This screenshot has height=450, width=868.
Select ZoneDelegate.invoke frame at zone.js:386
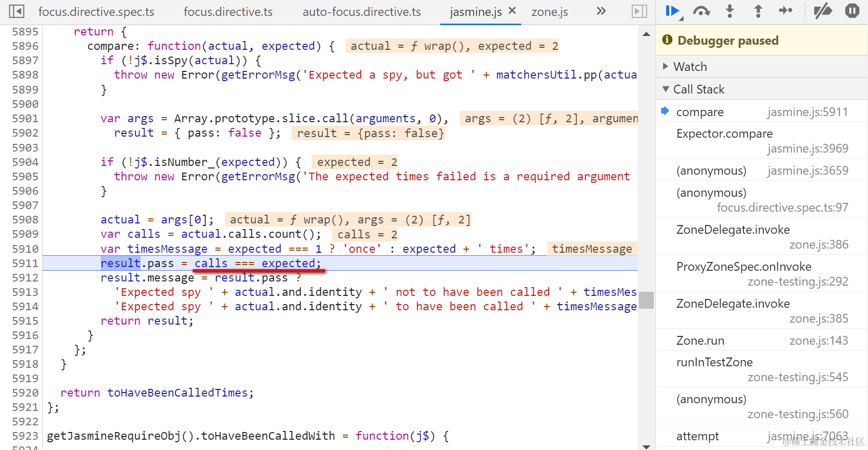(762, 237)
